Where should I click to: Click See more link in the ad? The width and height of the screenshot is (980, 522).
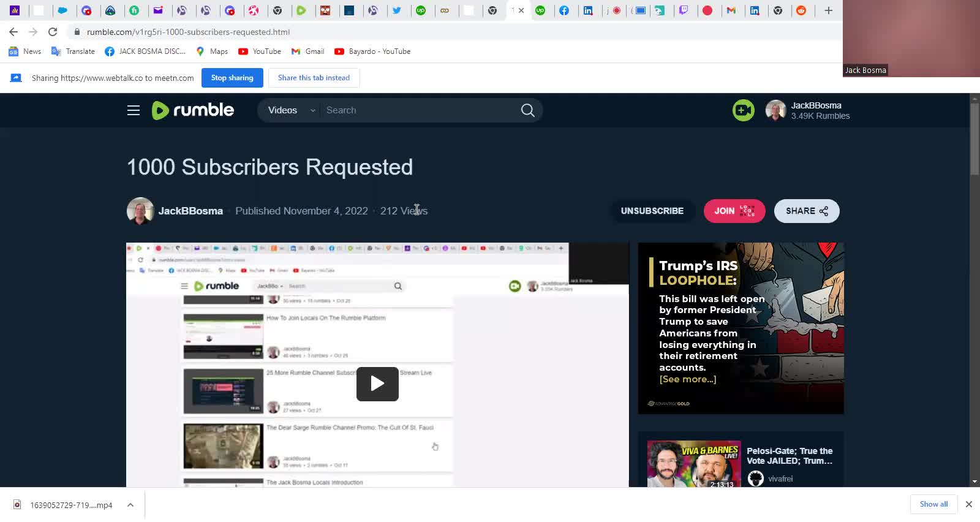(x=687, y=379)
